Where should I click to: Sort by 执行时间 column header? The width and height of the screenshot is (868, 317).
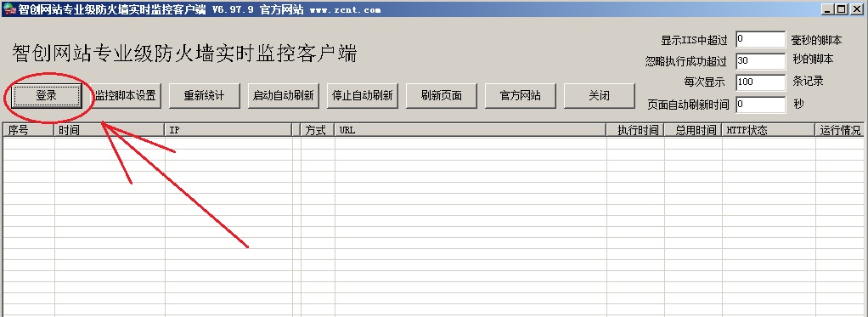click(x=635, y=130)
